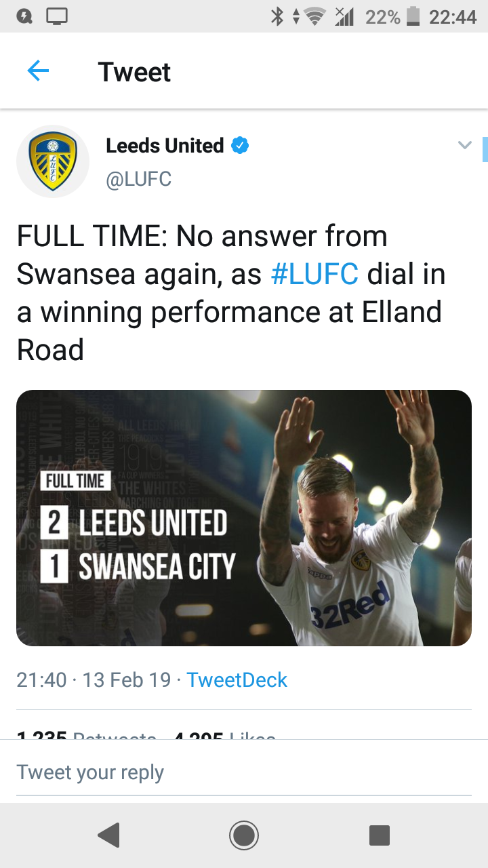Tap the @LUFC username handle

(138, 178)
